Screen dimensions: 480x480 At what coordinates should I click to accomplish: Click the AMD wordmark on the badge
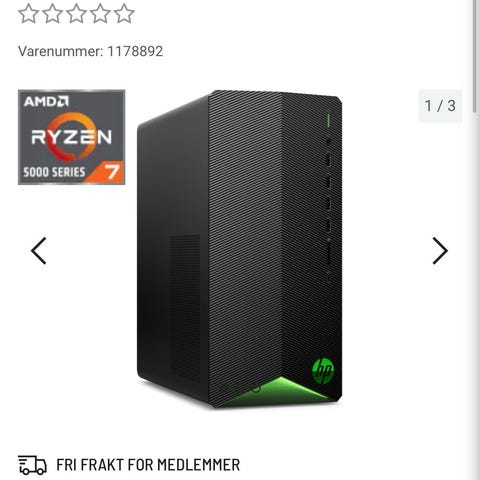(46, 101)
